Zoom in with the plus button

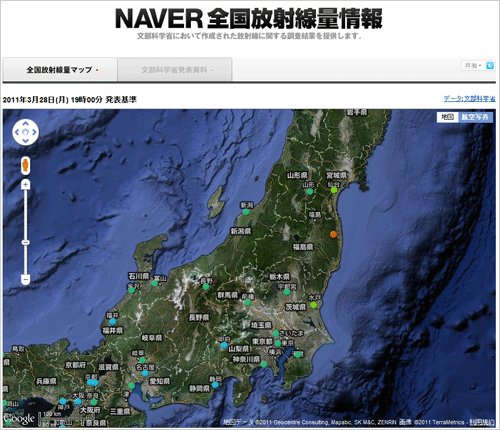[x=26, y=184]
